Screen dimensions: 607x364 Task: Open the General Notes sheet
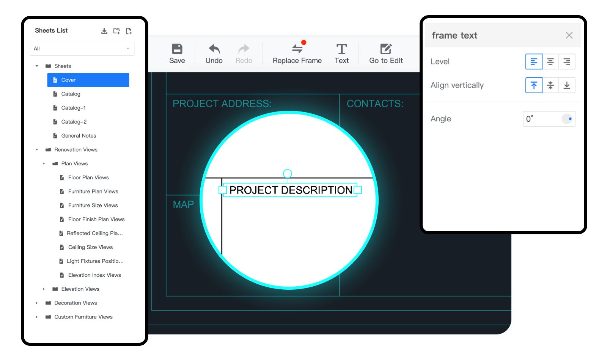pyautogui.click(x=79, y=136)
